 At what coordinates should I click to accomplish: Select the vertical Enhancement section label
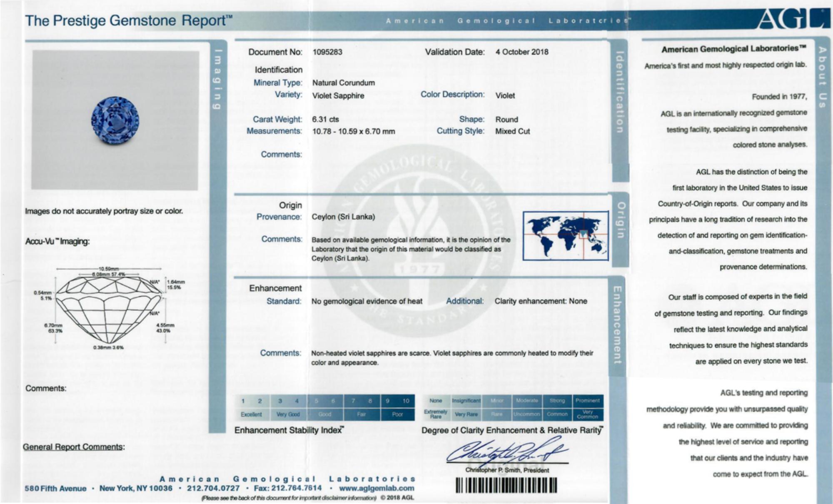tap(617, 325)
